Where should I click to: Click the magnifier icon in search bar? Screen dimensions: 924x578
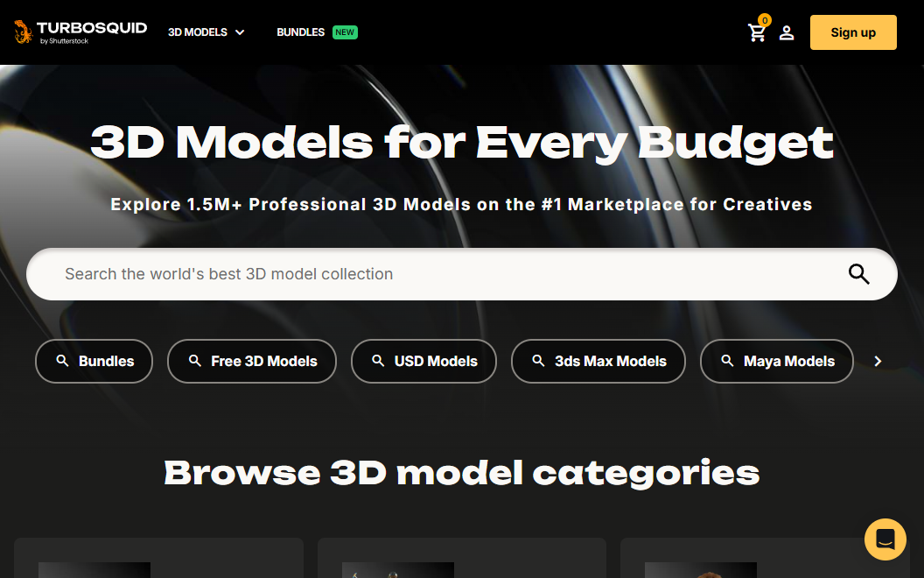click(858, 274)
